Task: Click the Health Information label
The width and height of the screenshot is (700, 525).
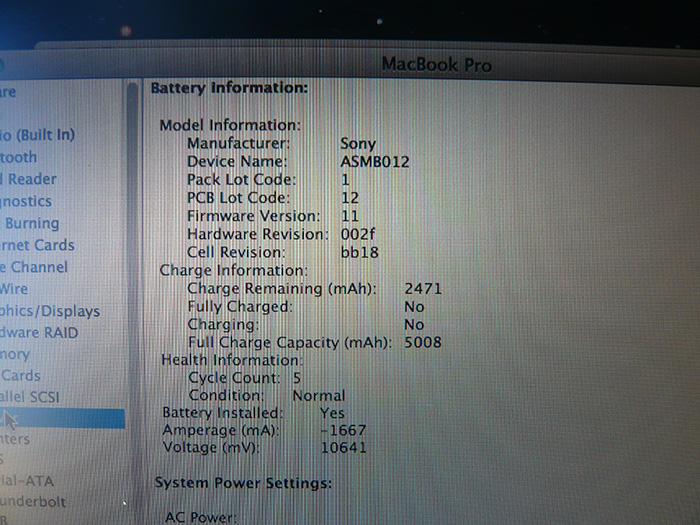Action: (232, 360)
